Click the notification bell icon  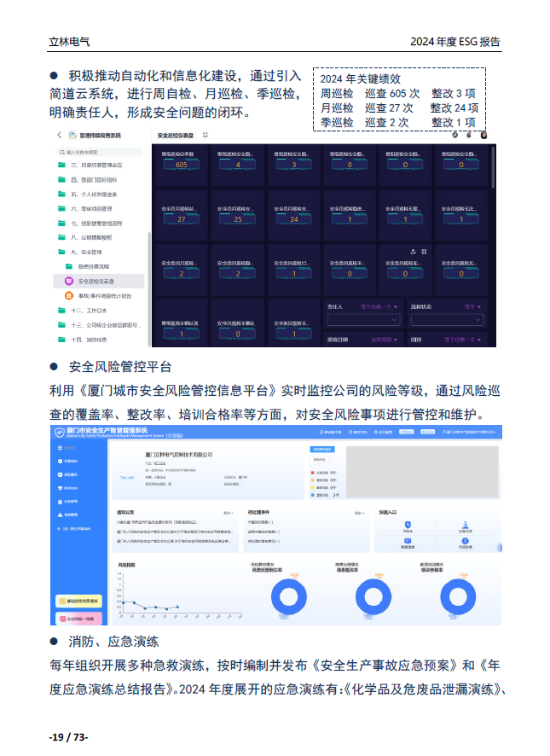(468, 135)
